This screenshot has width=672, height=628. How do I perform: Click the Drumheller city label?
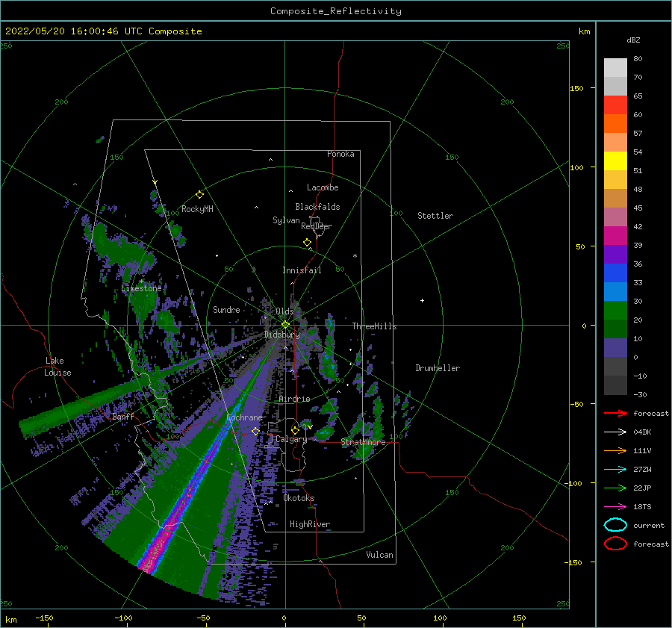pyautogui.click(x=438, y=368)
